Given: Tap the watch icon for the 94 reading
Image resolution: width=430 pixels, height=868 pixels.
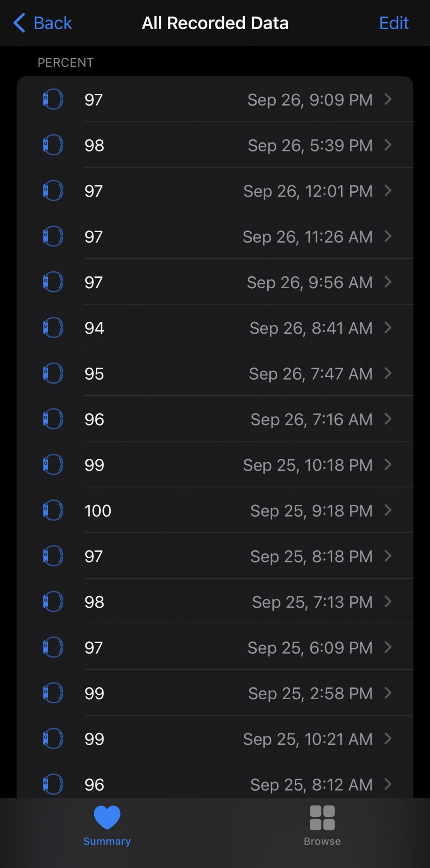Looking at the screenshot, I should 53,328.
